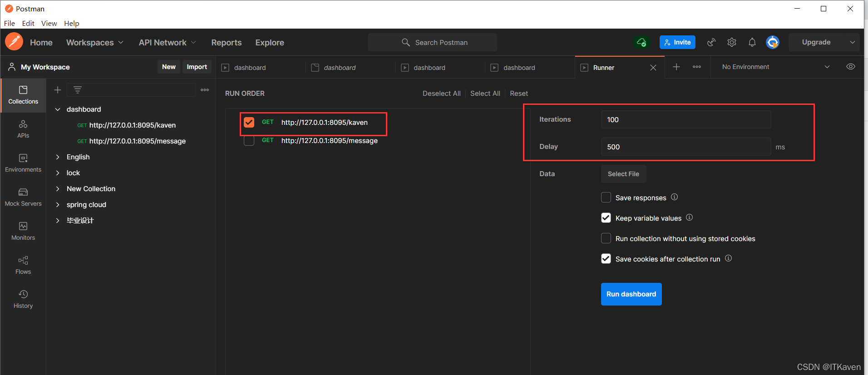Open the user avatar menu
The height and width of the screenshot is (375, 868).
pos(773,42)
